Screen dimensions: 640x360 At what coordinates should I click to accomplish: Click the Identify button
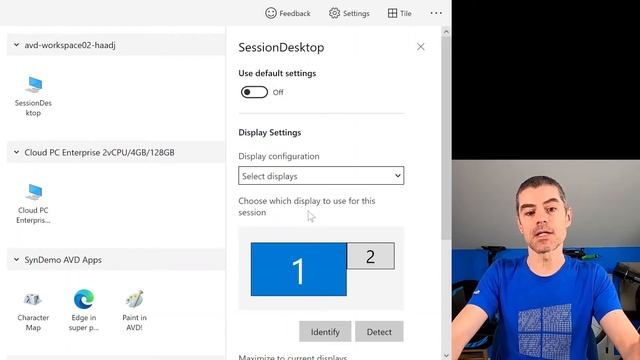tap(325, 331)
